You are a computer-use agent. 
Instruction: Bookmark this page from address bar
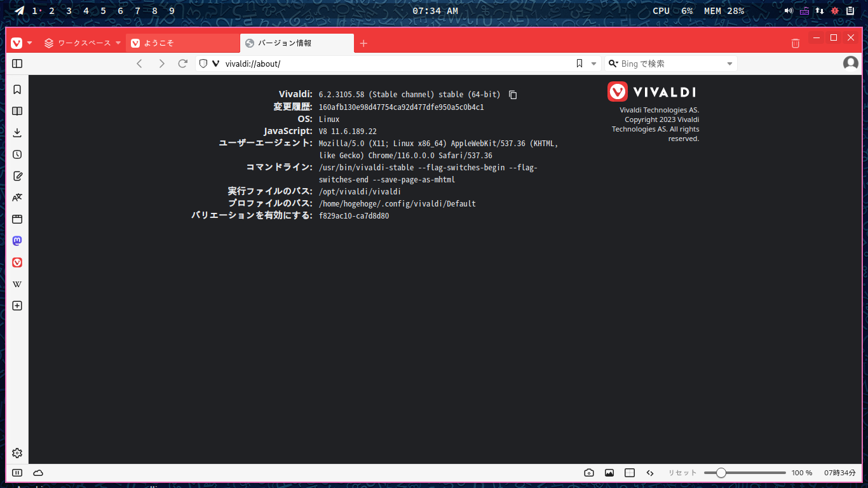(580, 64)
